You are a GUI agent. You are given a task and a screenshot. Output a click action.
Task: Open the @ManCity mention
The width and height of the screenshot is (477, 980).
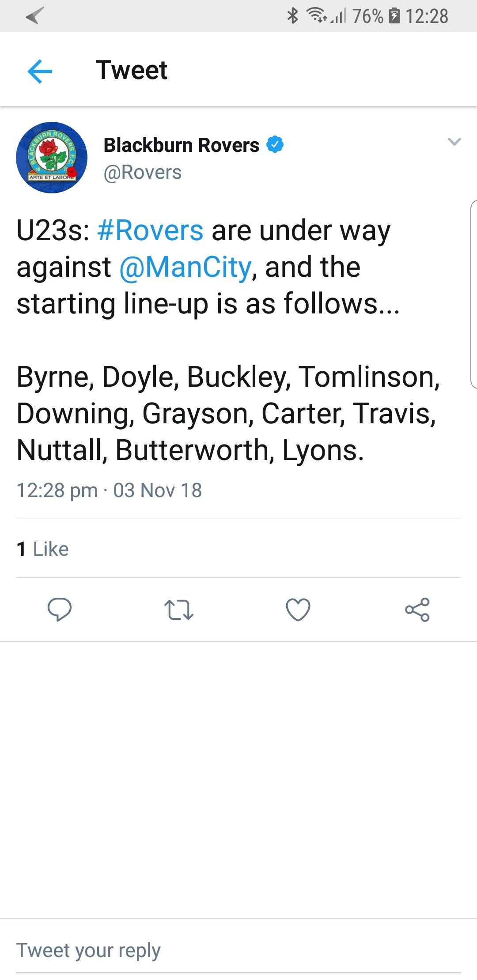click(x=185, y=267)
